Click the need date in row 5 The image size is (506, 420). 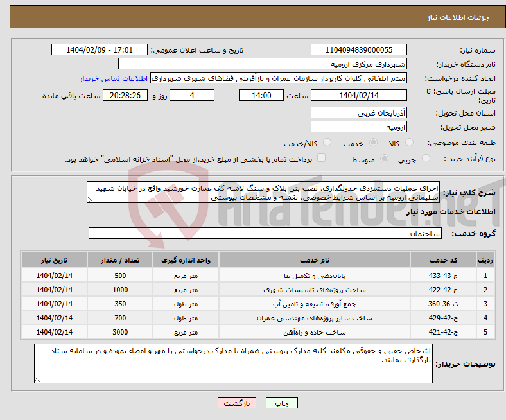(54, 332)
